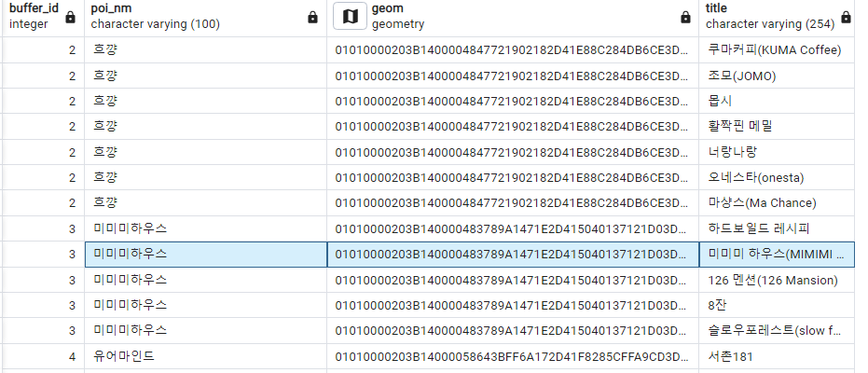
Task: Click 흐꺙 poi_nm cell in onesta row
Action: pos(205,177)
